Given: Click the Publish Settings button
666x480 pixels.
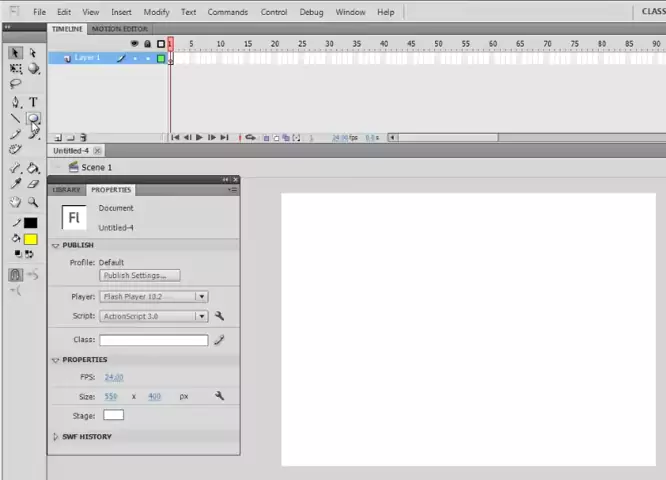Looking at the screenshot, I should 140,276.
